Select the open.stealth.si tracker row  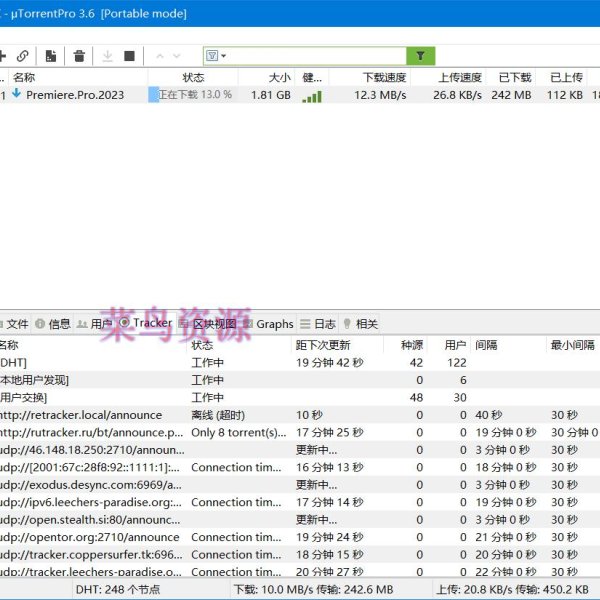tap(300, 520)
